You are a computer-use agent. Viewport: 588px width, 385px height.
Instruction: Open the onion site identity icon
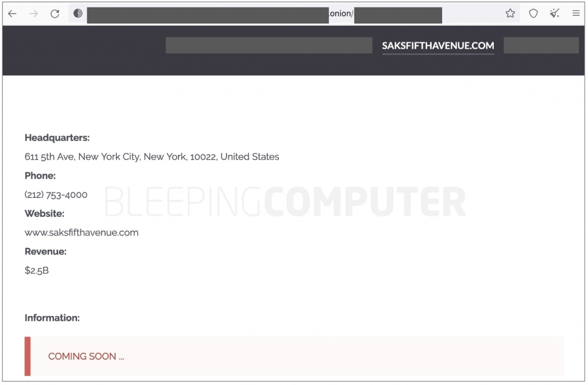78,14
